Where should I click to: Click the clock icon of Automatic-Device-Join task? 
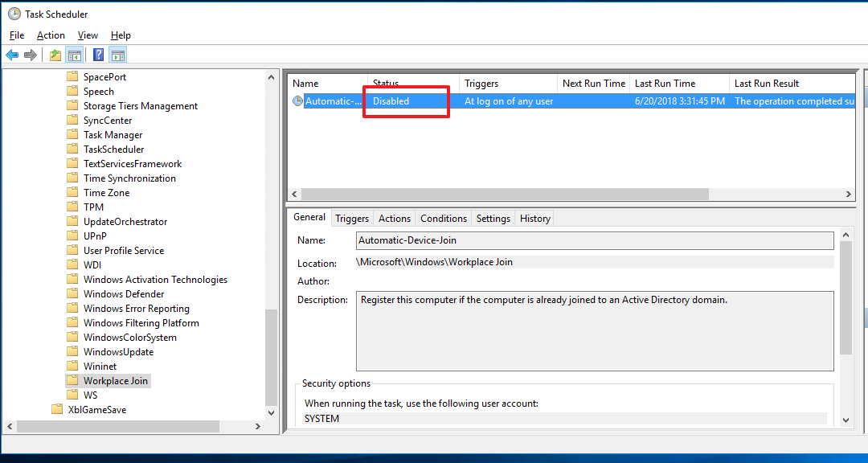298,100
